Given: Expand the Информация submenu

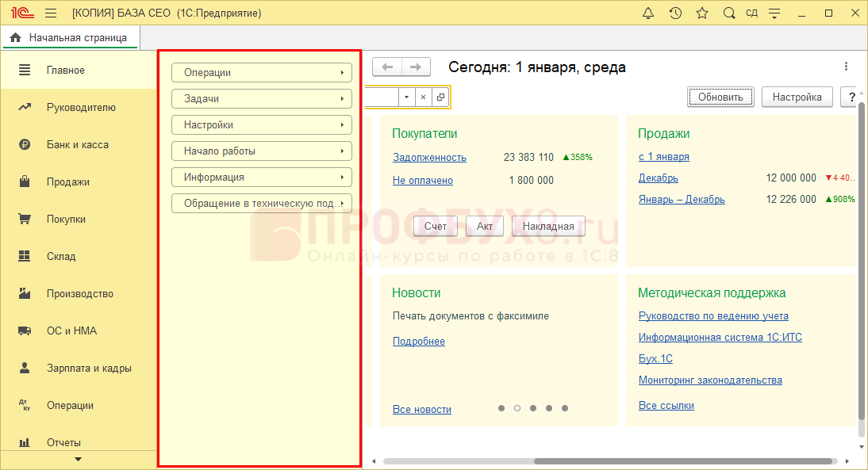Looking at the screenshot, I should [x=262, y=178].
